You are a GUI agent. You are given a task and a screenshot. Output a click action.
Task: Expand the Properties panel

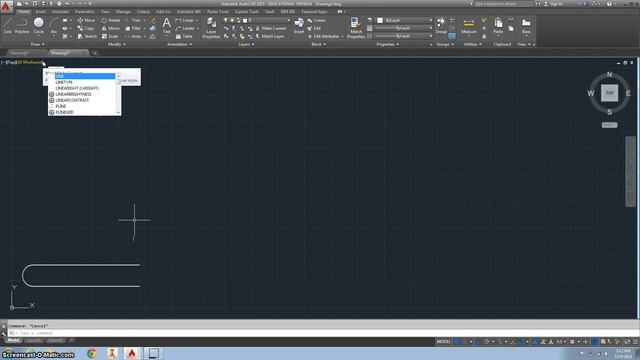pyautogui.click(x=388, y=44)
